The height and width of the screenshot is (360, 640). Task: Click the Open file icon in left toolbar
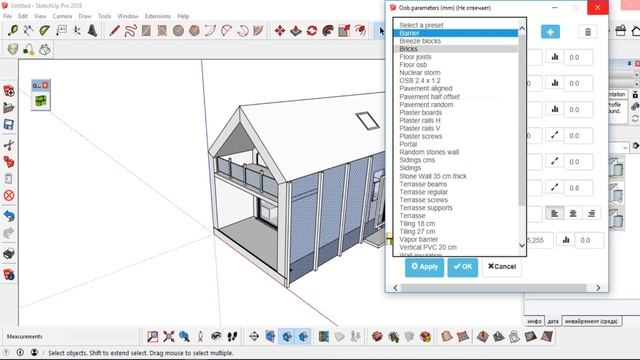tap(9, 107)
